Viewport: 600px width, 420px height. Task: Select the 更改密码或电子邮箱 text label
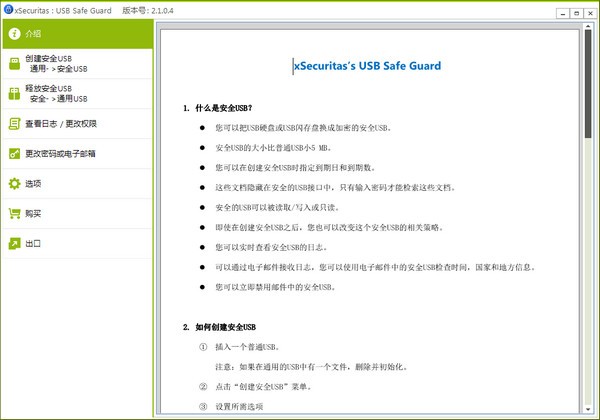[x=60, y=154]
